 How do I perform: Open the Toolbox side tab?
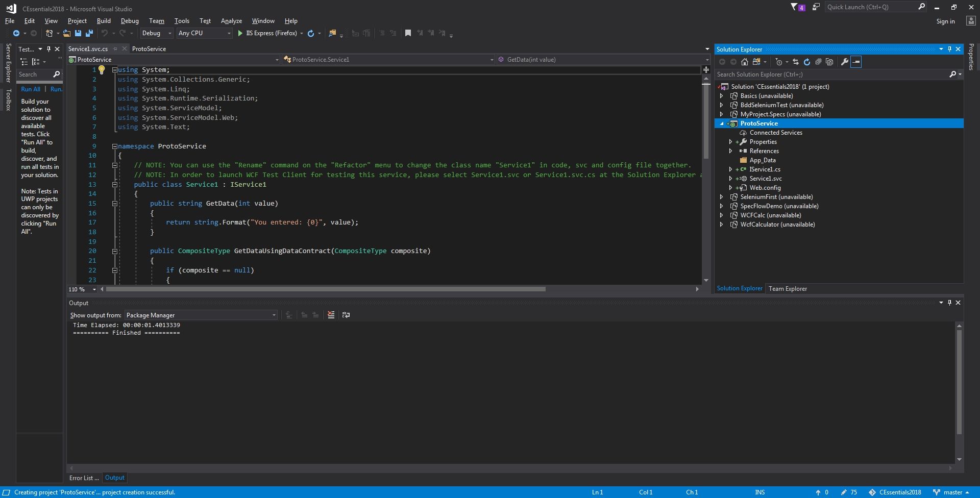click(x=8, y=99)
